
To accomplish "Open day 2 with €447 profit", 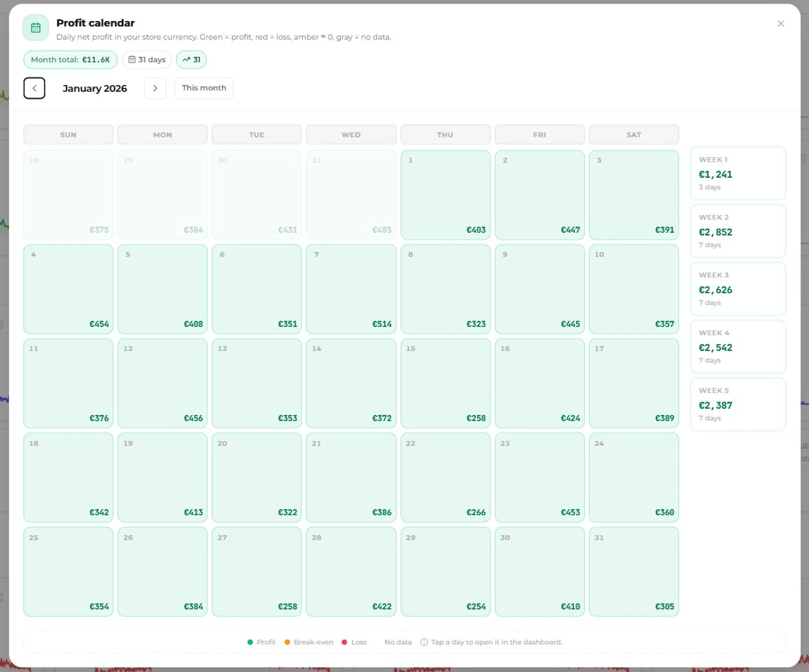I will pos(540,195).
